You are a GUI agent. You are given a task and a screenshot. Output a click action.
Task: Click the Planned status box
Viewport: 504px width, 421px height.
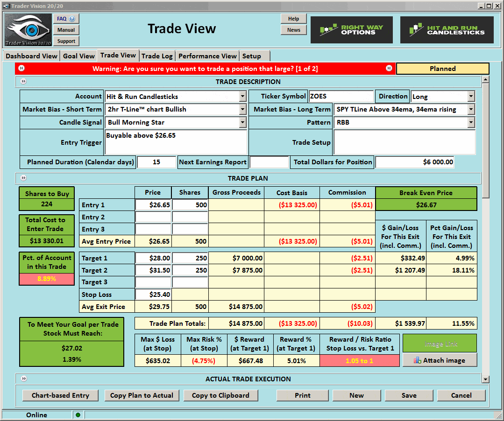pos(443,69)
